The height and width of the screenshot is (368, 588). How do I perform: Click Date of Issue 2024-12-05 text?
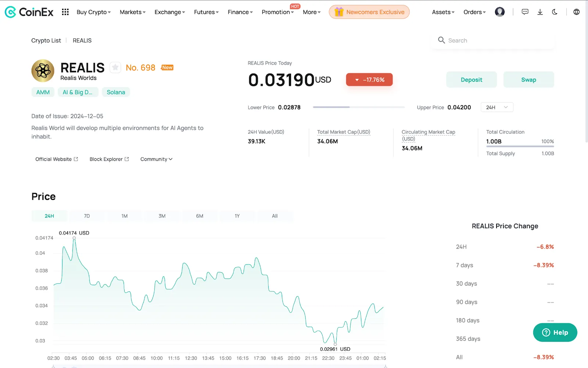[67, 116]
